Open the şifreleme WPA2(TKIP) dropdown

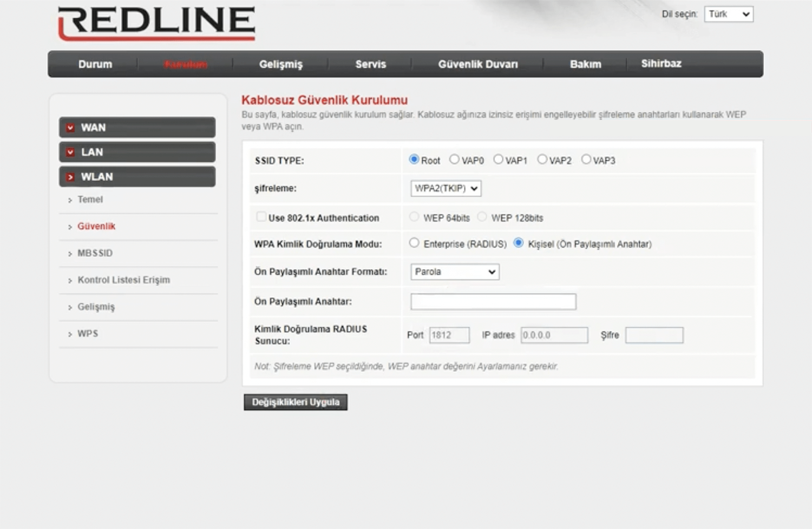(446, 188)
